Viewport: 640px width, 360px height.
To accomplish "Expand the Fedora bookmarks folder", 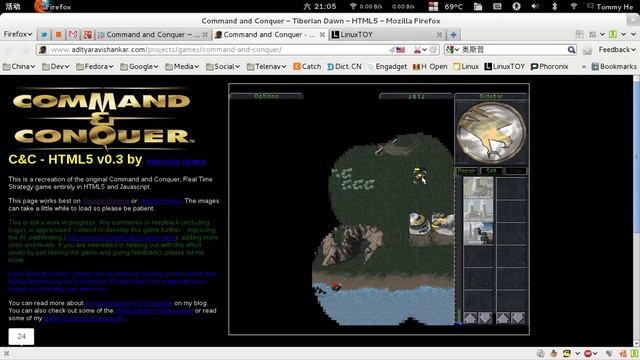I will 95,66.
